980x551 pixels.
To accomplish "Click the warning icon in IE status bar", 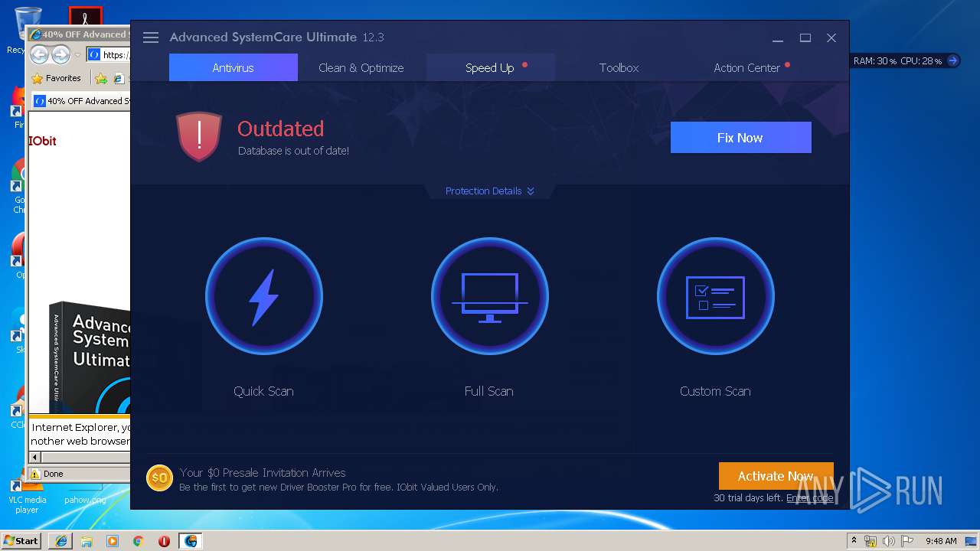I will (x=36, y=474).
